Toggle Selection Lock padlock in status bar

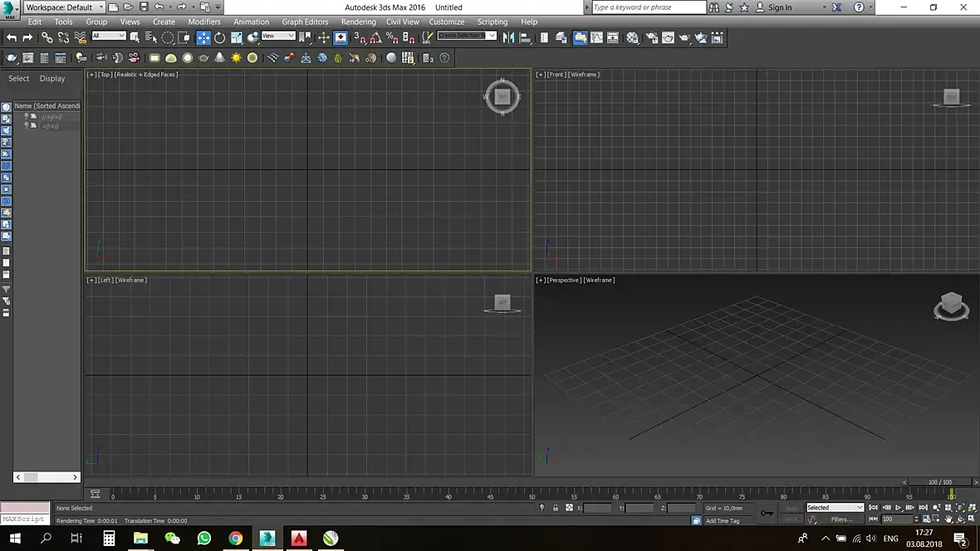click(555, 508)
